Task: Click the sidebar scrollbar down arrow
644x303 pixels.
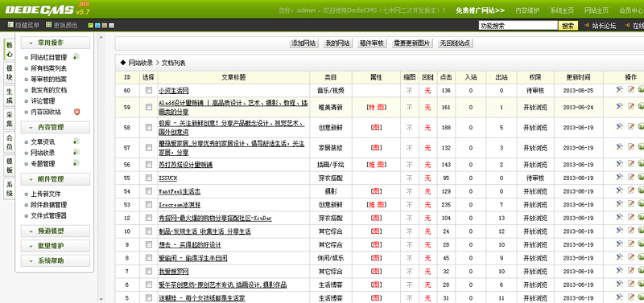Action: (x=101, y=299)
